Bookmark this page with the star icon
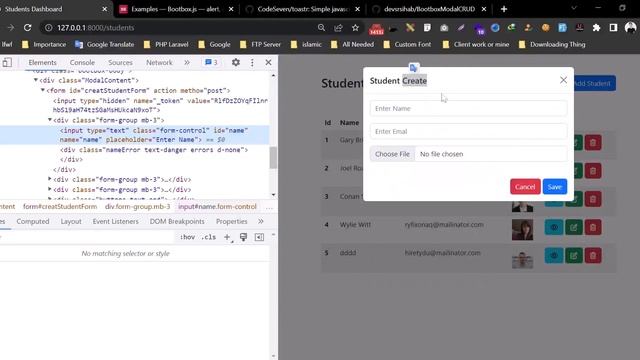The image size is (640, 360). 356,28
